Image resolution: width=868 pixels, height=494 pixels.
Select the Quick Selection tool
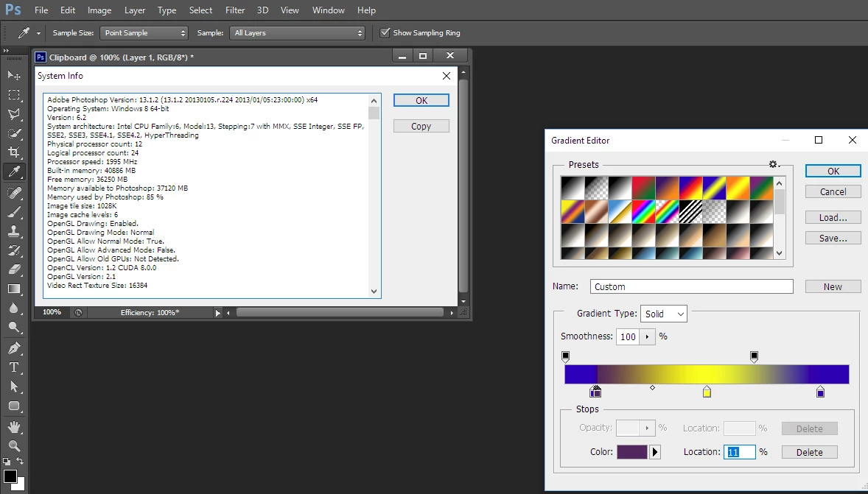pyautogui.click(x=14, y=133)
